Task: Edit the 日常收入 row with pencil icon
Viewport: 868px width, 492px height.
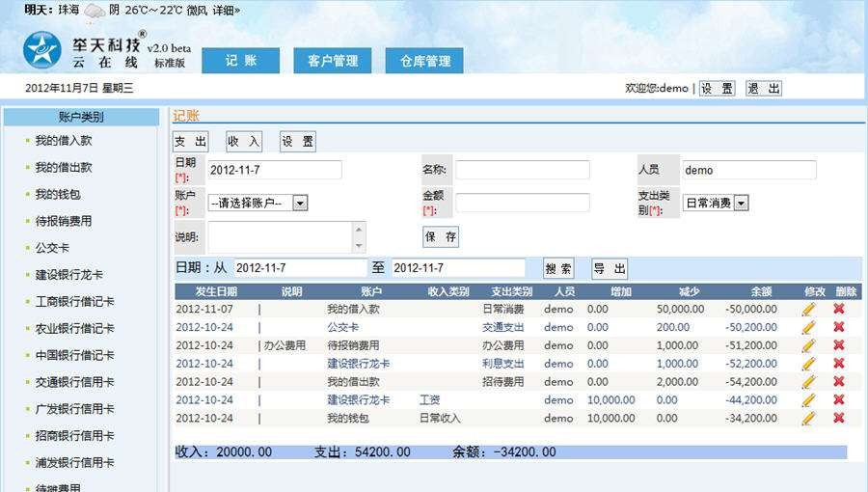Action: [808, 419]
